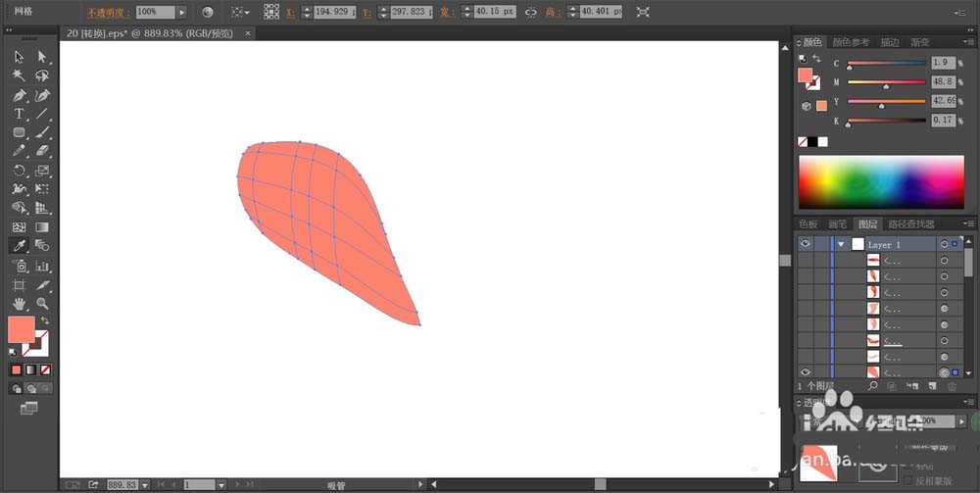Select the Type tool
The image size is (980, 493).
coord(19,115)
